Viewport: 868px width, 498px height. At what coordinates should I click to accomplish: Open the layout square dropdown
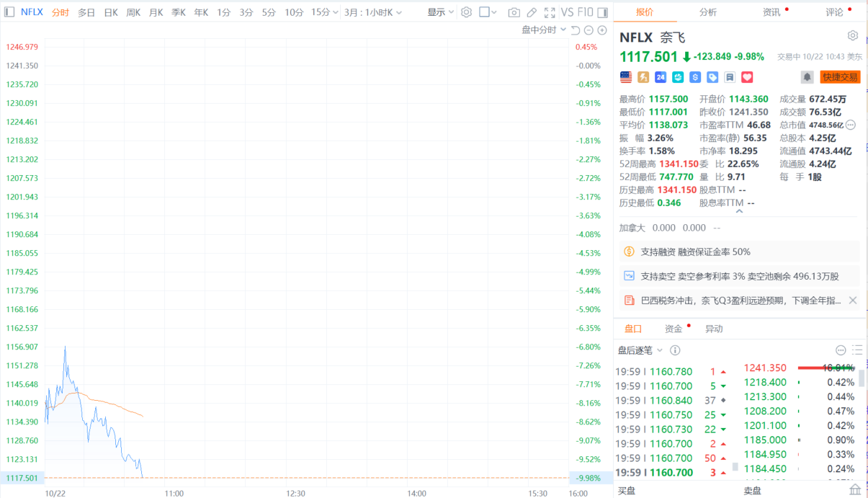[488, 12]
